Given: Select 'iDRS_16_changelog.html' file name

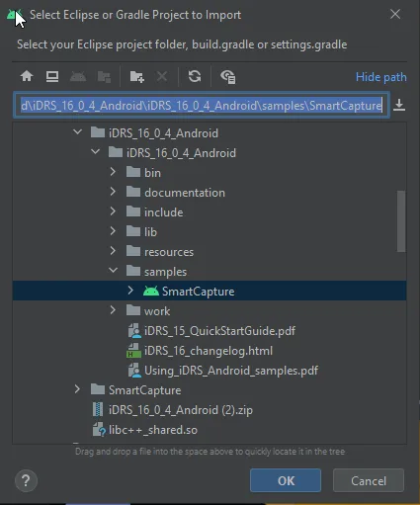Looking at the screenshot, I should pyautogui.click(x=209, y=351).
